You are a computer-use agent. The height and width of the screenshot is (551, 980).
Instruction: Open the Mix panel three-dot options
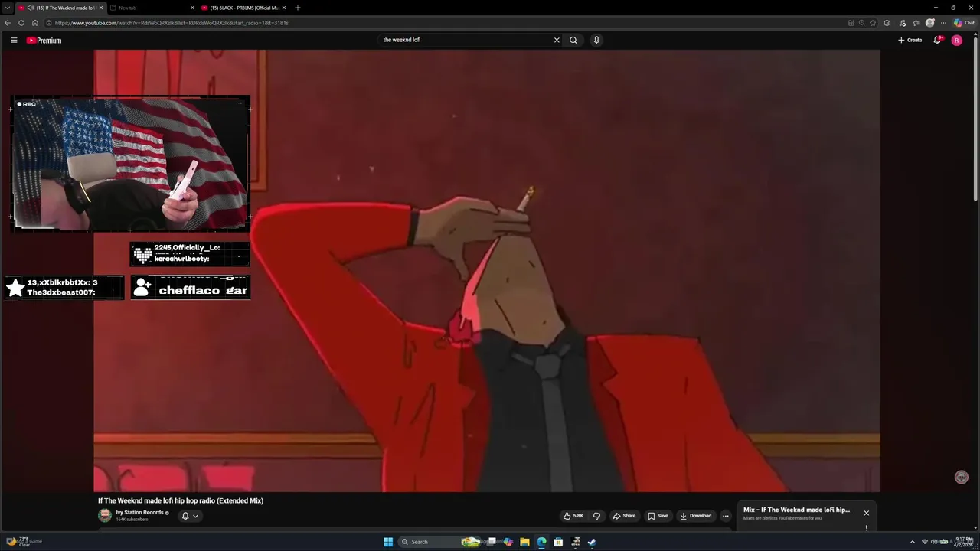click(x=867, y=527)
